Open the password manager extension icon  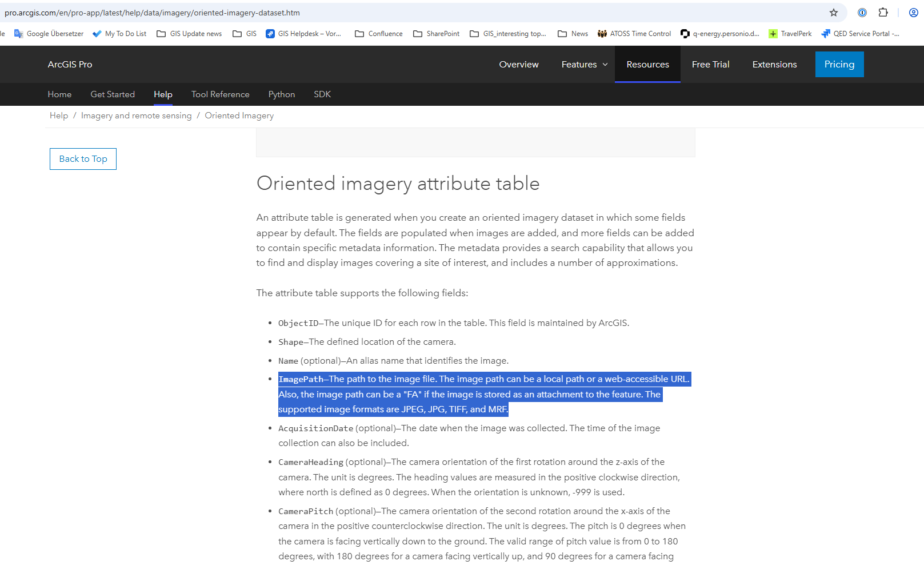[862, 13]
